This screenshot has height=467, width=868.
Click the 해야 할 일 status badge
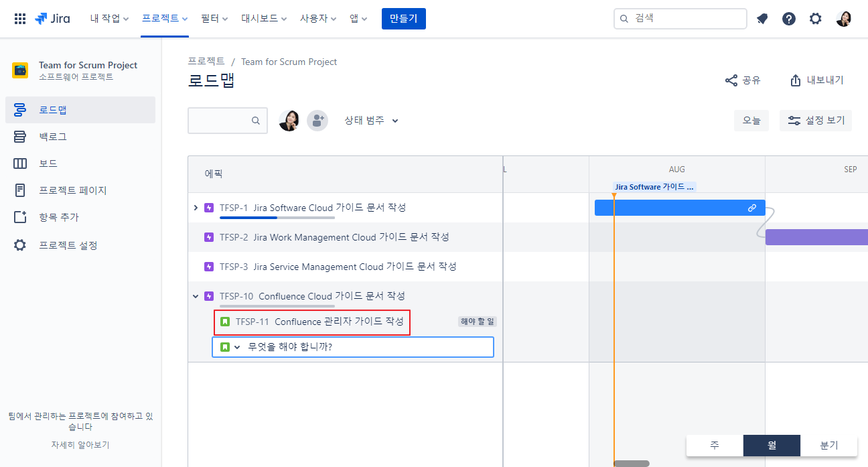(478, 322)
